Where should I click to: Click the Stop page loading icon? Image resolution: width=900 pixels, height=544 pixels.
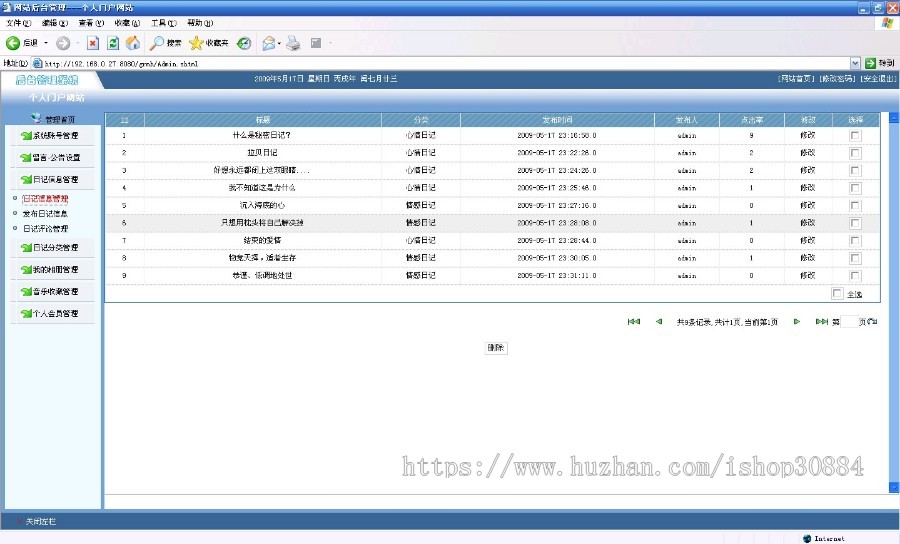pos(93,43)
